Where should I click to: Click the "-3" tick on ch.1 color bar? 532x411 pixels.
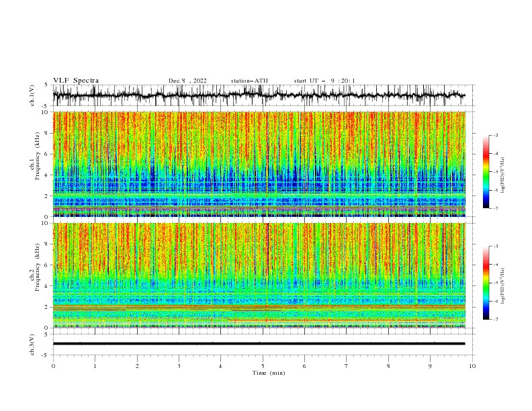pos(496,135)
